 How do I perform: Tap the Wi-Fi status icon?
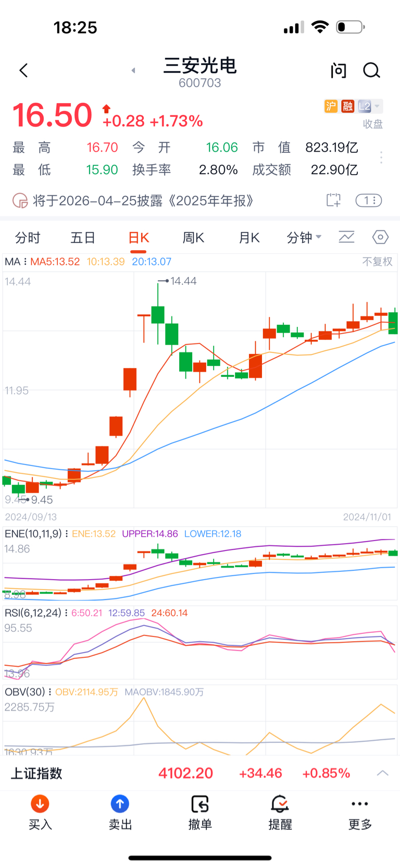click(320, 27)
